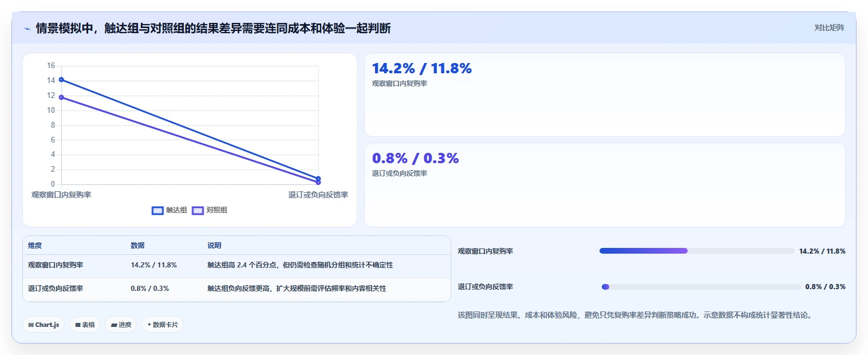Click the page title about 情景模拟
Screen dimensions: 868x355
point(213,28)
